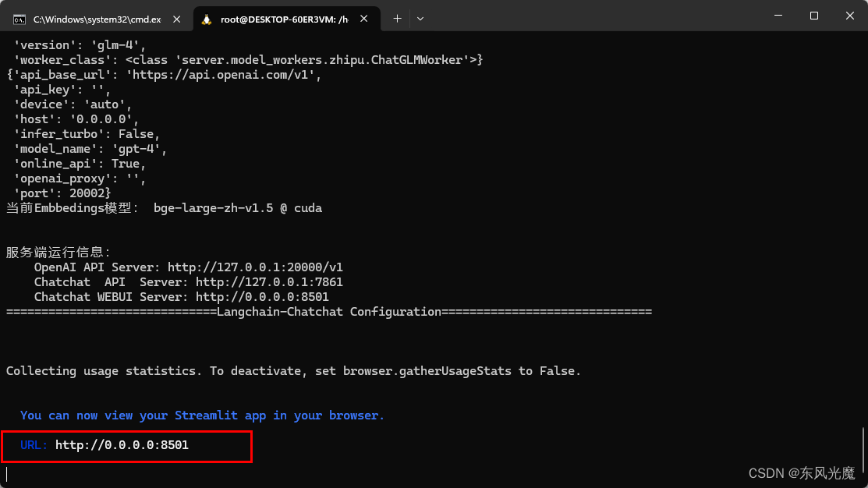Click the 服务端运行信息 heading line

[58, 253]
